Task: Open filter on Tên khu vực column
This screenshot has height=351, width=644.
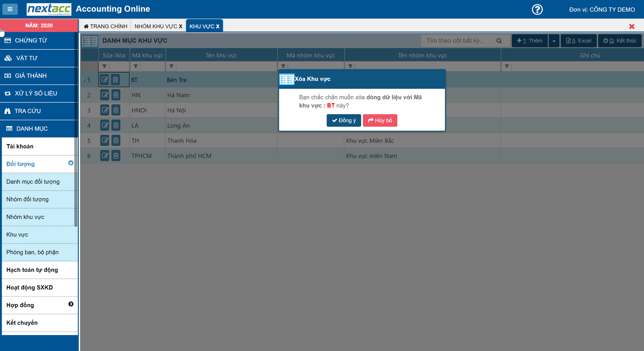Action: click(x=171, y=66)
